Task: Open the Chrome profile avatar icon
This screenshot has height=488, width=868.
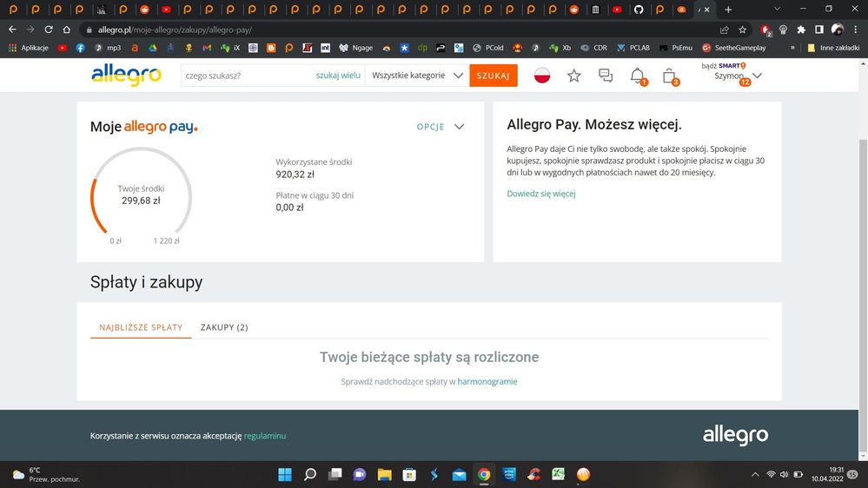Action: pos(838,30)
